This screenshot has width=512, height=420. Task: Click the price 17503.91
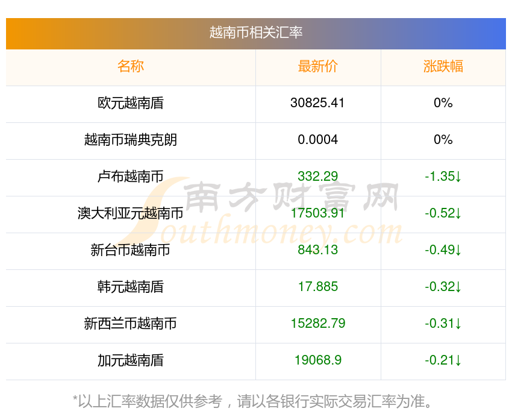(317, 213)
